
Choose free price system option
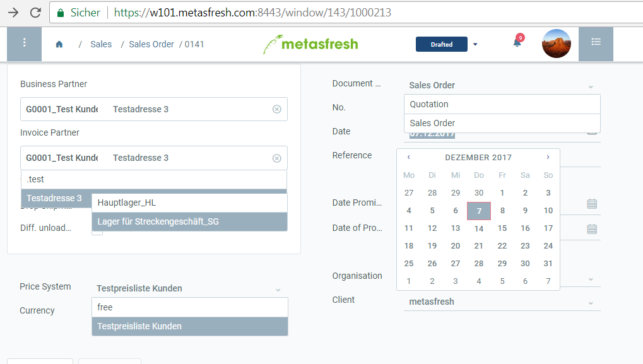point(190,307)
